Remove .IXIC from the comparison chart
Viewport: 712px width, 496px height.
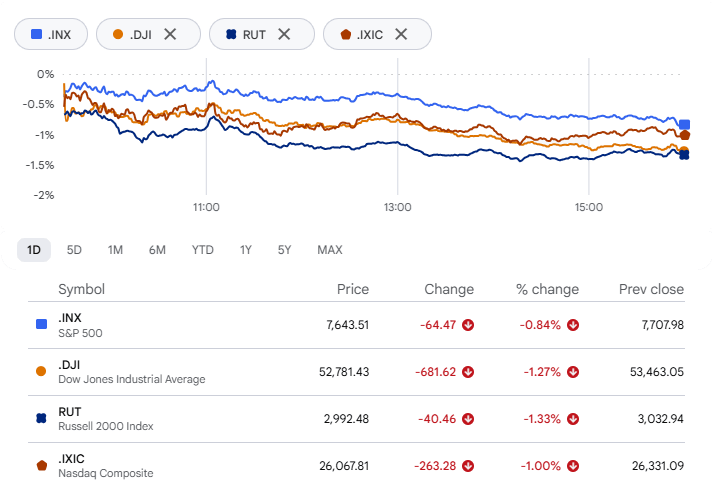(401, 34)
